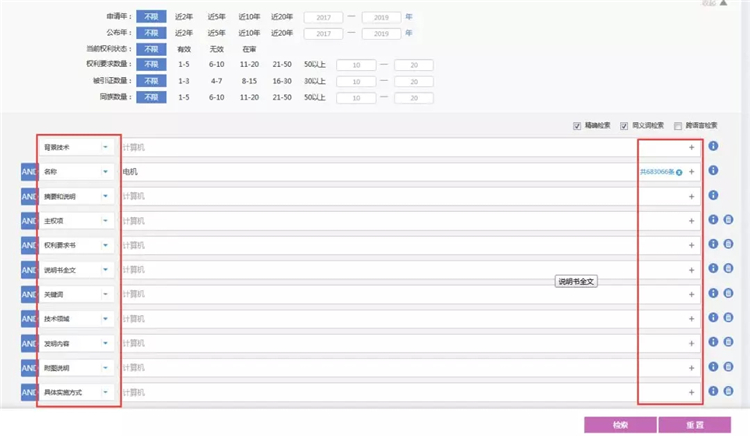
Task: Delete the 主权项 search row
Action: pyautogui.click(x=728, y=220)
